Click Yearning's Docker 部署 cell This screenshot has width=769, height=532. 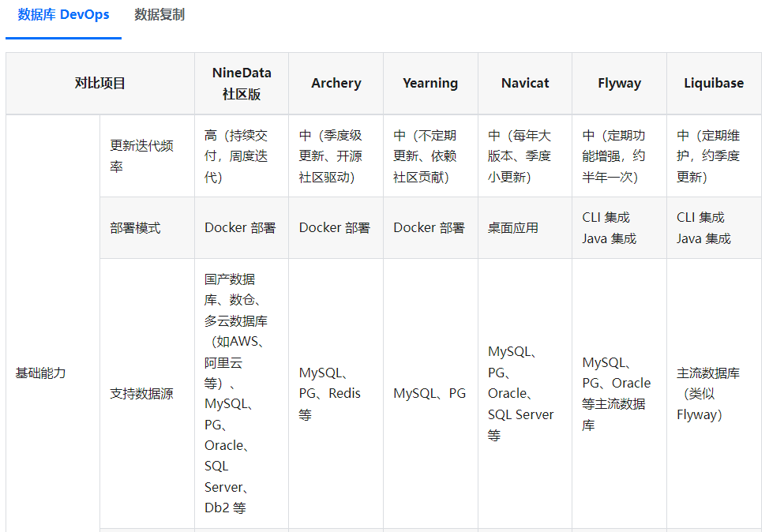point(430,228)
